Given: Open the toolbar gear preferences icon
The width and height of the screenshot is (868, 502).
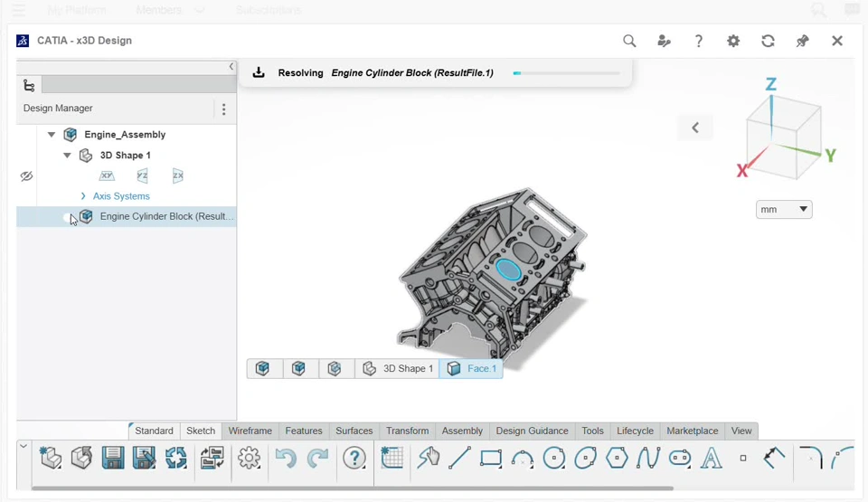Looking at the screenshot, I should tap(250, 459).
